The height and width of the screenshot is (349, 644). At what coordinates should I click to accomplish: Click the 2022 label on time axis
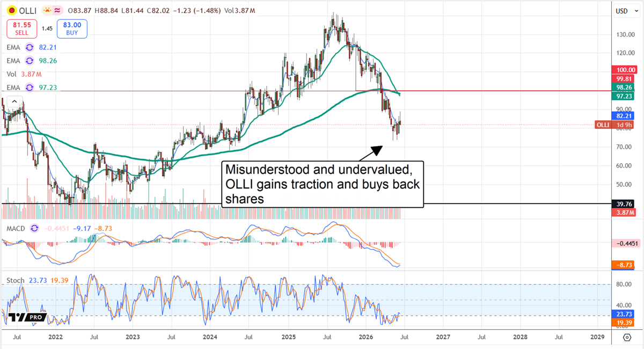point(55,337)
